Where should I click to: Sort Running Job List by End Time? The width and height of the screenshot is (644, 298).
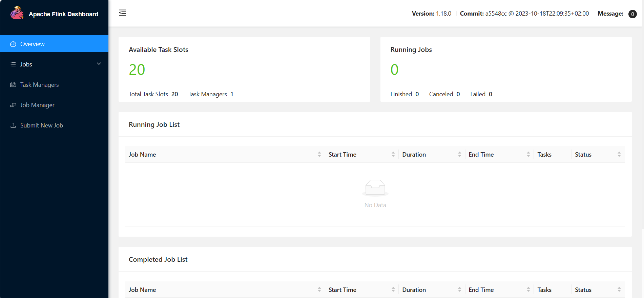coord(528,155)
